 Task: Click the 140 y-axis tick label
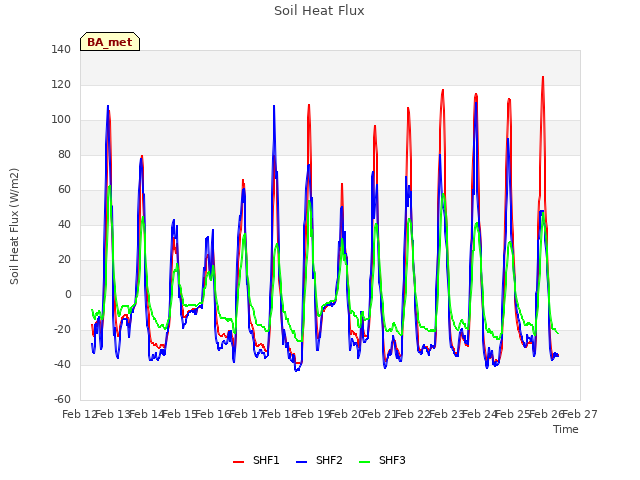[x=61, y=50]
